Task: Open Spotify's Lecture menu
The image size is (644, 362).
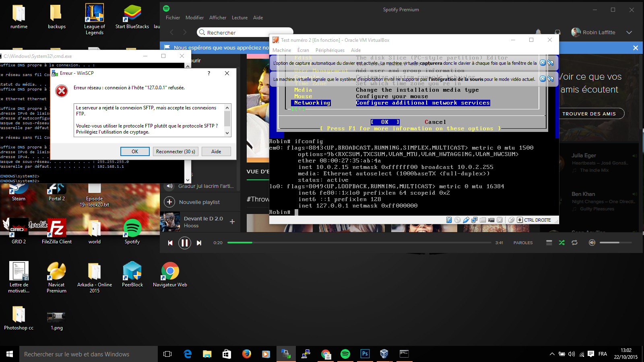Action: pyautogui.click(x=239, y=18)
